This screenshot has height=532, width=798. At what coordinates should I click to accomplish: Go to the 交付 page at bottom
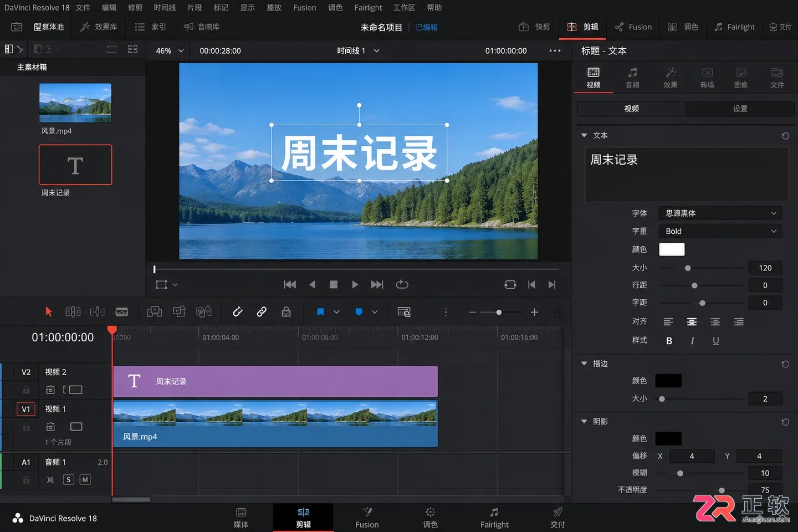[x=557, y=518]
